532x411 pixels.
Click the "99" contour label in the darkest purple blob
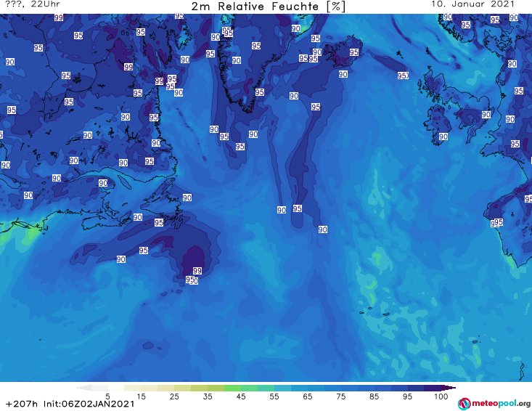[x=197, y=271]
